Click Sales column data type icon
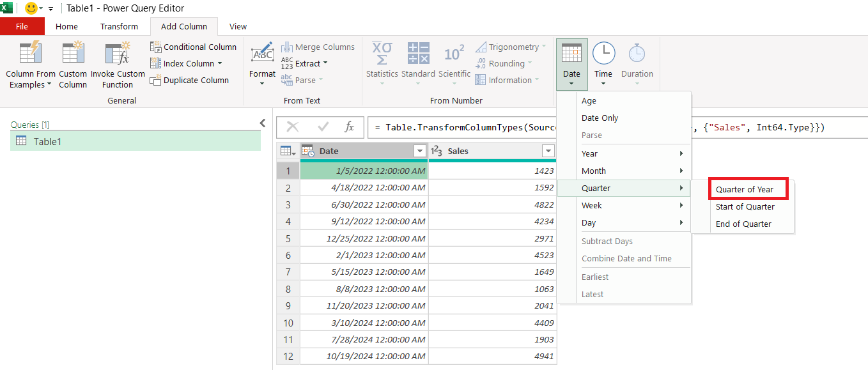Image resolution: width=868 pixels, height=370 pixels. click(x=437, y=151)
